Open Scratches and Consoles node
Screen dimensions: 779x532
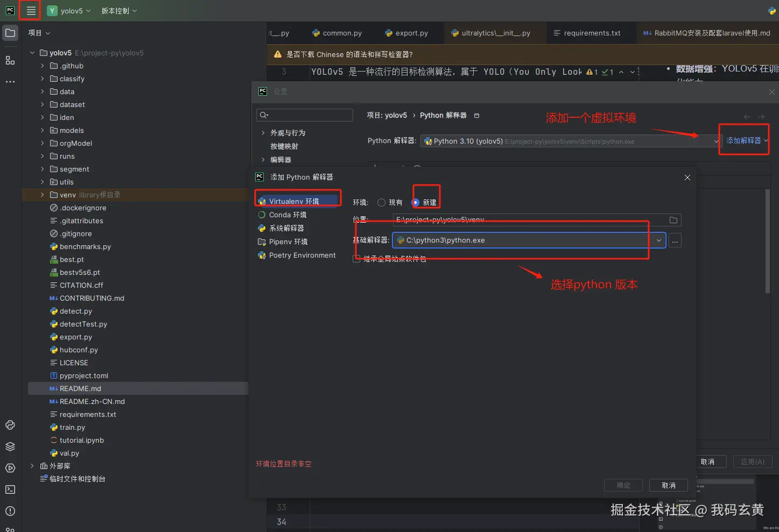coord(73,479)
